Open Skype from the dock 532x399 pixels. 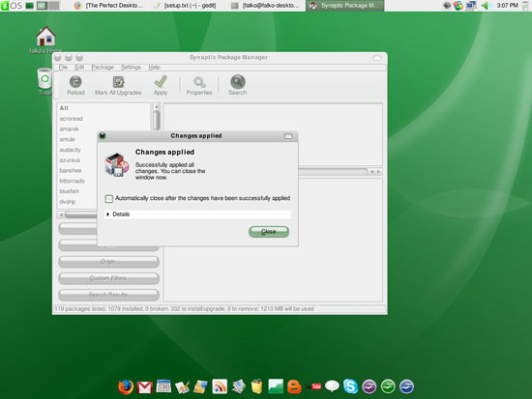tap(350, 386)
